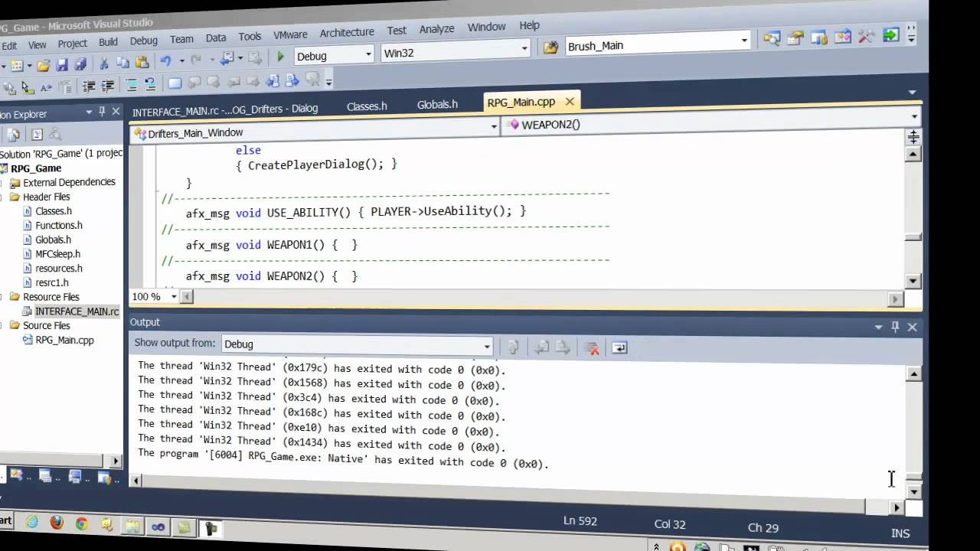Undo the last action with the blue arrow

(165, 60)
